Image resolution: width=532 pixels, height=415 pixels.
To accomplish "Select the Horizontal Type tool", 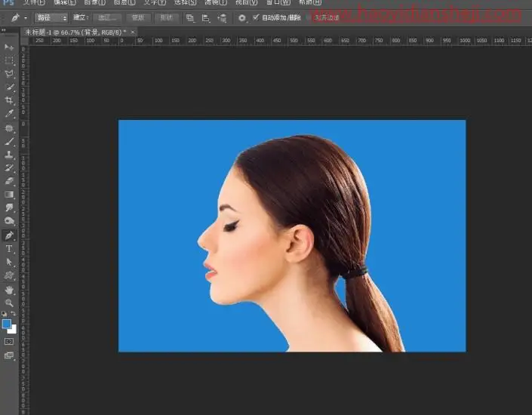I will 9,249.
